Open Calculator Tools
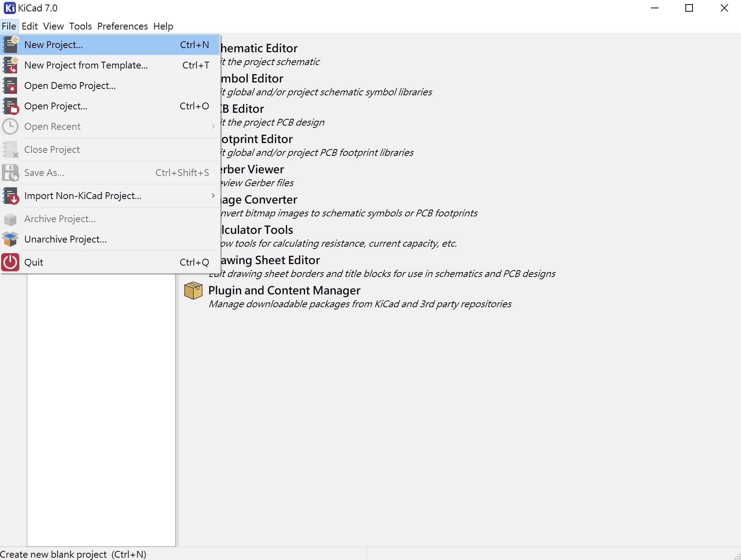Screen dimensions: 741x560 click(257, 230)
